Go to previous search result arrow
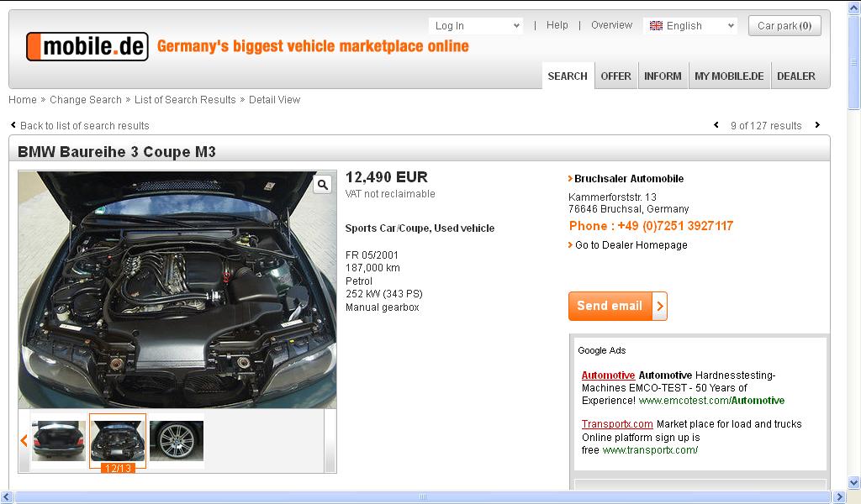Image resolution: width=861 pixels, height=504 pixels. coord(716,125)
